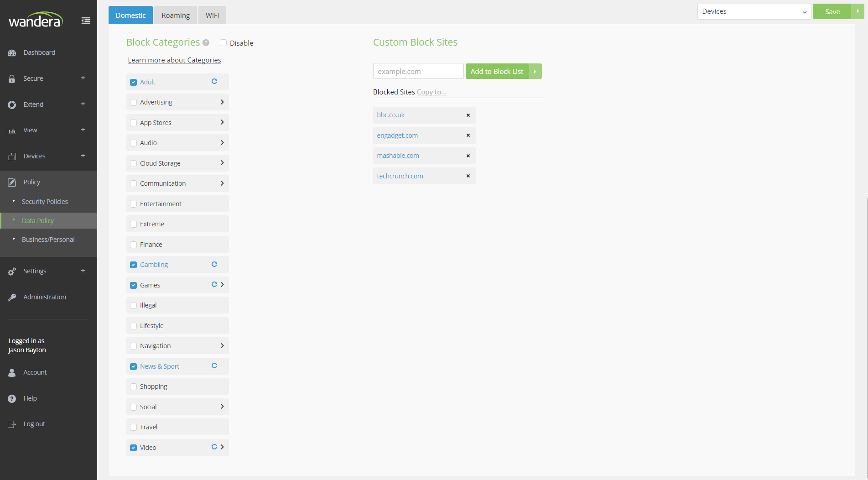Switch to the Roaming tab
Image resolution: width=868 pixels, height=480 pixels.
tap(176, 16)
